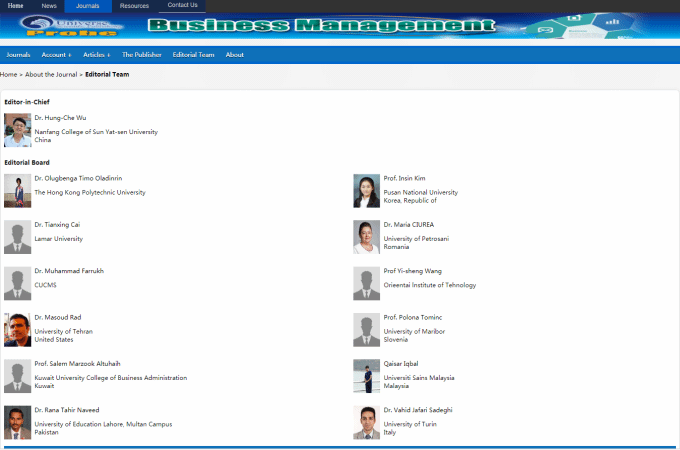
Task: Click Dr. Rana Tahir Naveed's photo
Action: click(17, 422)
